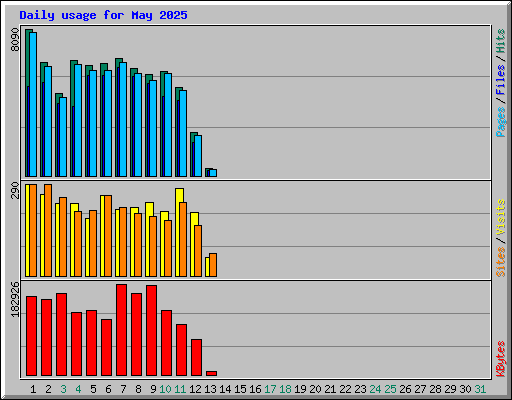This screenshot has width=512, height=400.
Task: Select the day 1 cyan pages bar
Action: point(33,104)
